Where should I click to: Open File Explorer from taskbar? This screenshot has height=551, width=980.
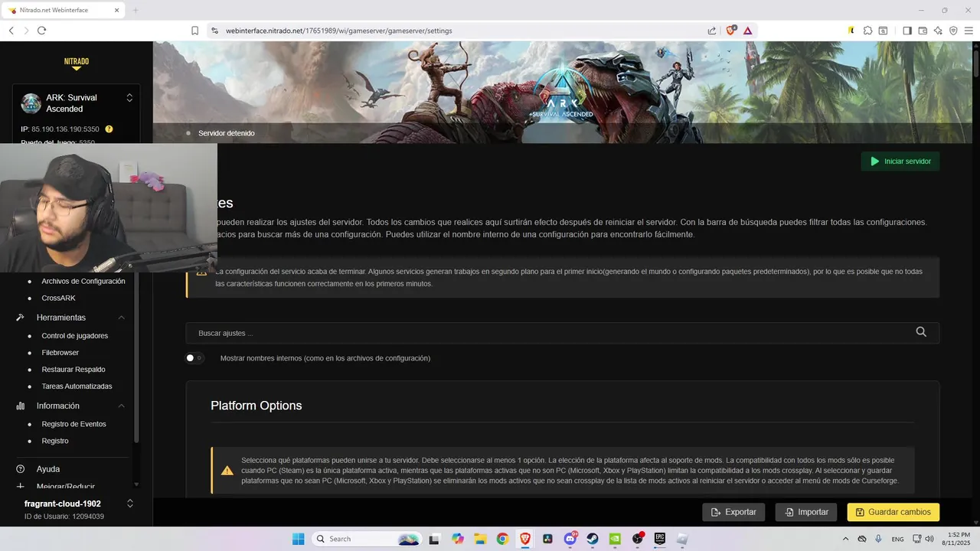click(x=480, y=539)
